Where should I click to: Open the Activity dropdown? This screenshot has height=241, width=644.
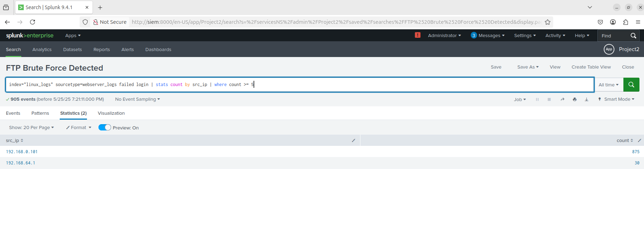555,36
